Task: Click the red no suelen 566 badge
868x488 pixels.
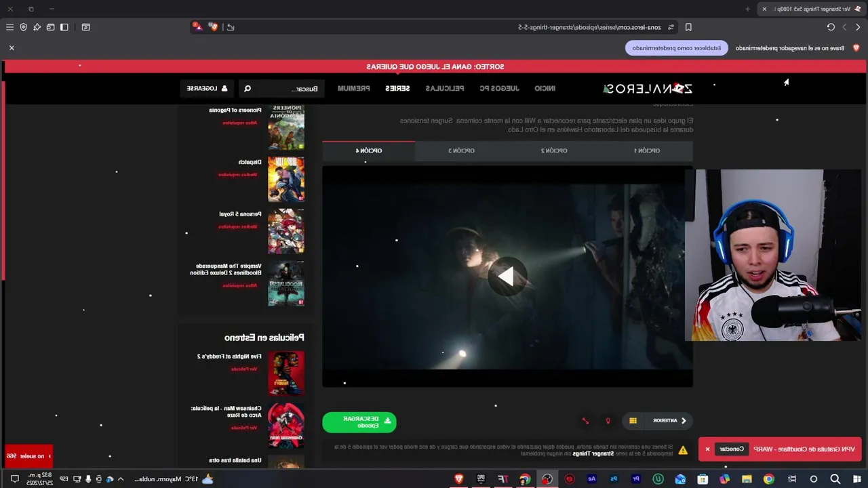Action: [x=28, y=456]
